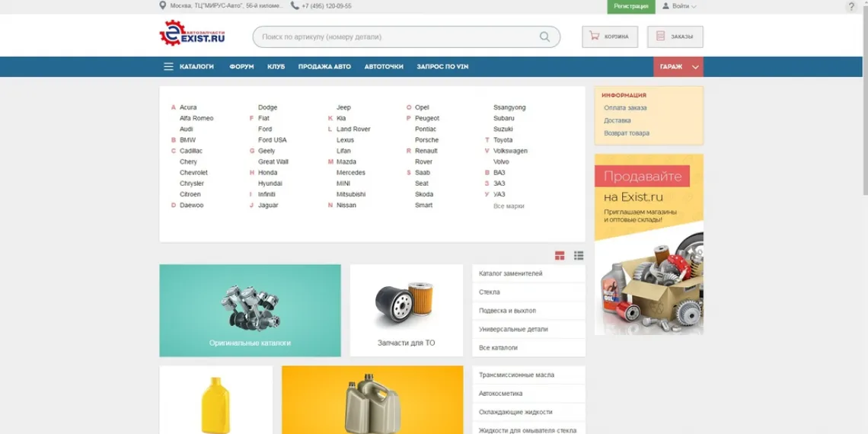
Task: Open the hamburger Каталоги menu icon
Action: 168,66
